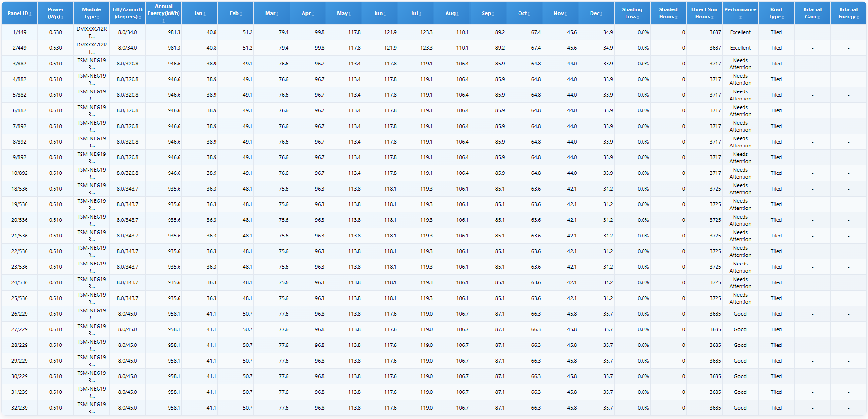The height and width of the screenshot is (419, 868).
Task: Click the sort arrows next to Roof Type
Action: click(x=783, y=18)
